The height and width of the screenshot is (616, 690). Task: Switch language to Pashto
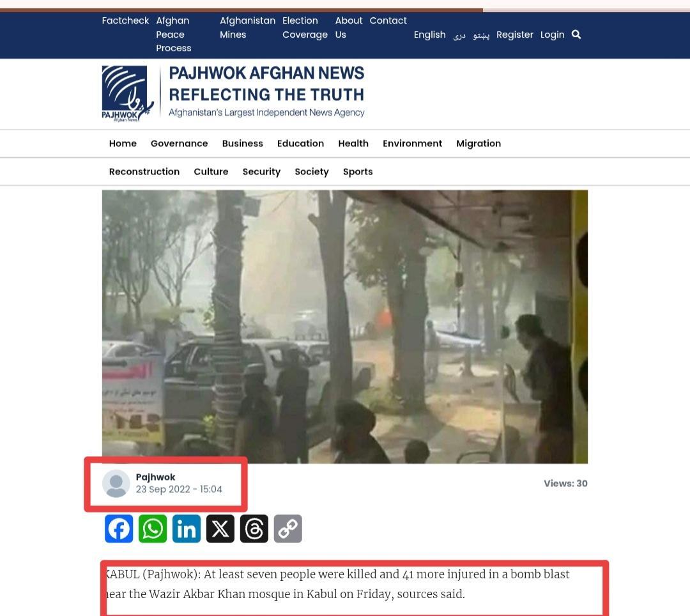(x=481, y=35)
